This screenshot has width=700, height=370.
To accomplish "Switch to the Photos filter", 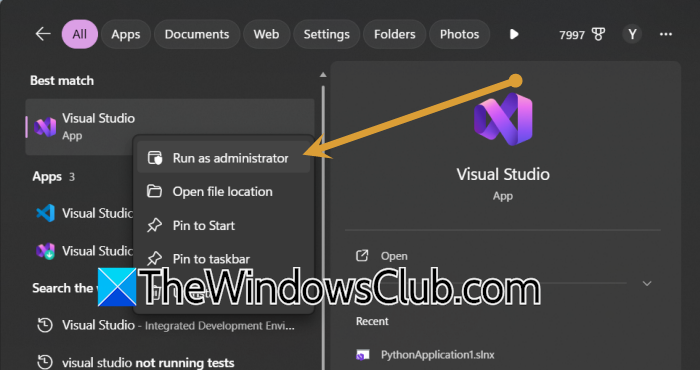I will (459, 34).
